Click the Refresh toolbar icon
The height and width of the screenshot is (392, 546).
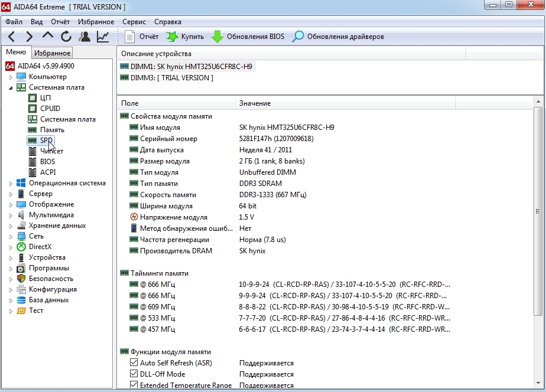click(x=66, y=37)
